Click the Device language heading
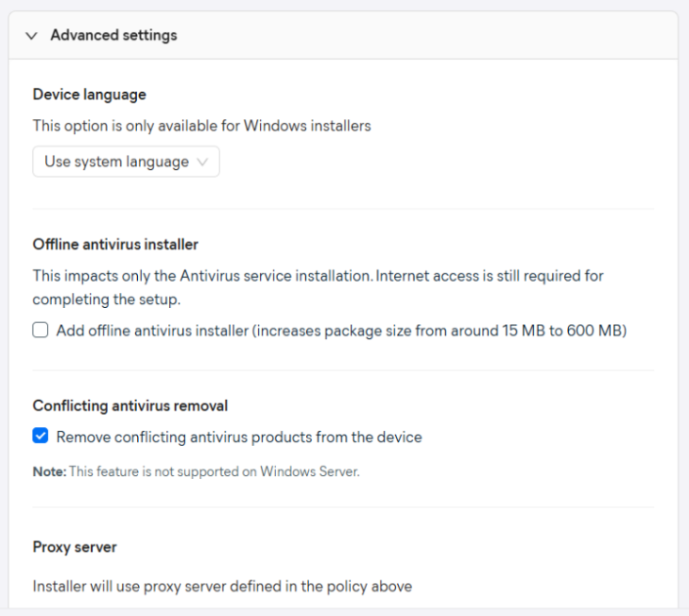Viewport: 689px width, 616px height. (89, 94)
